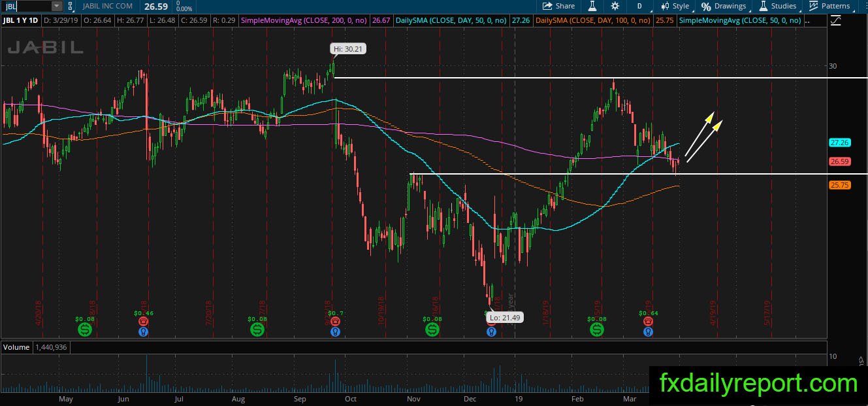
Task: Click the Volume subchart label
Action: [x=16, y=347]
